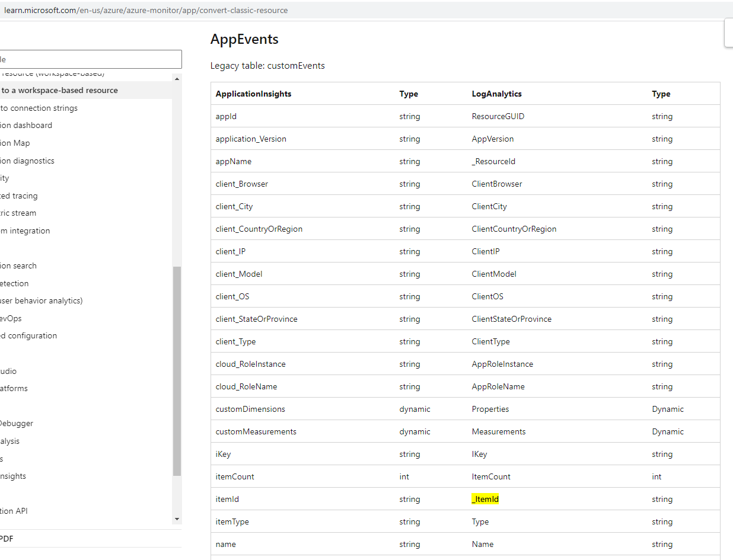
Task: Click the AppRoleInstance cell
Action: coord(502,364)
